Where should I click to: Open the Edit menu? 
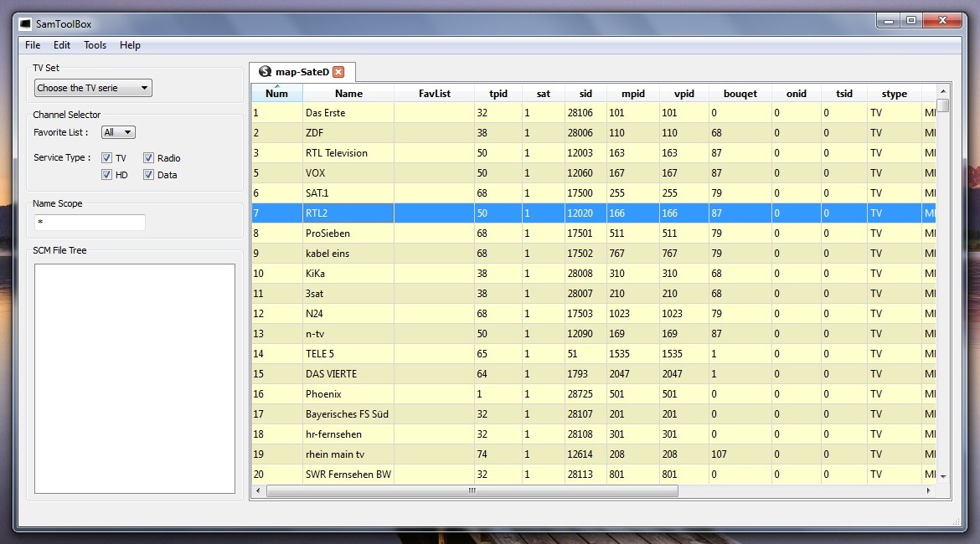[62, 45]
